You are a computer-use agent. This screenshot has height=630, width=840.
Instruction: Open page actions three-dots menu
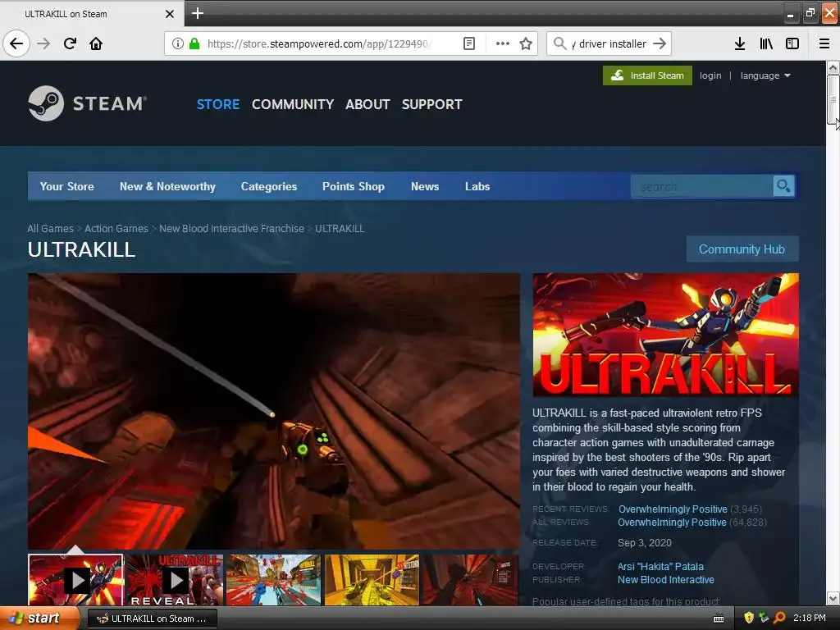coord(503,43)
